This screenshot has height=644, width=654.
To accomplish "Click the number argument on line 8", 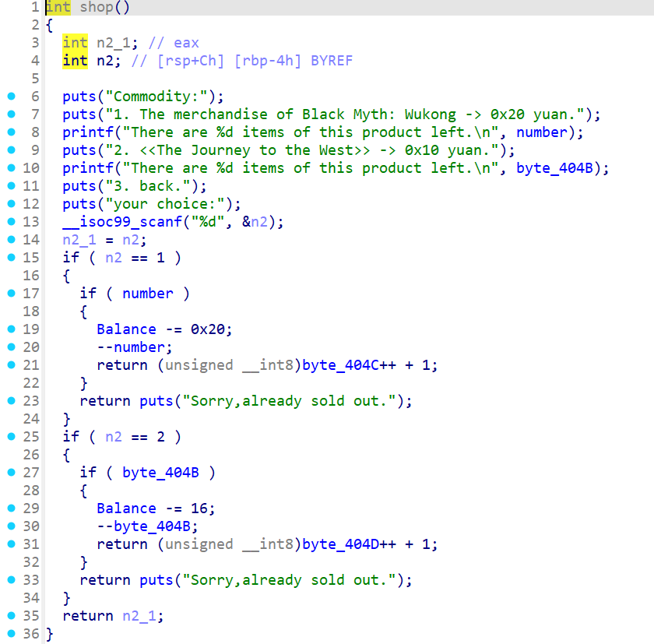I will pos(542,132).
